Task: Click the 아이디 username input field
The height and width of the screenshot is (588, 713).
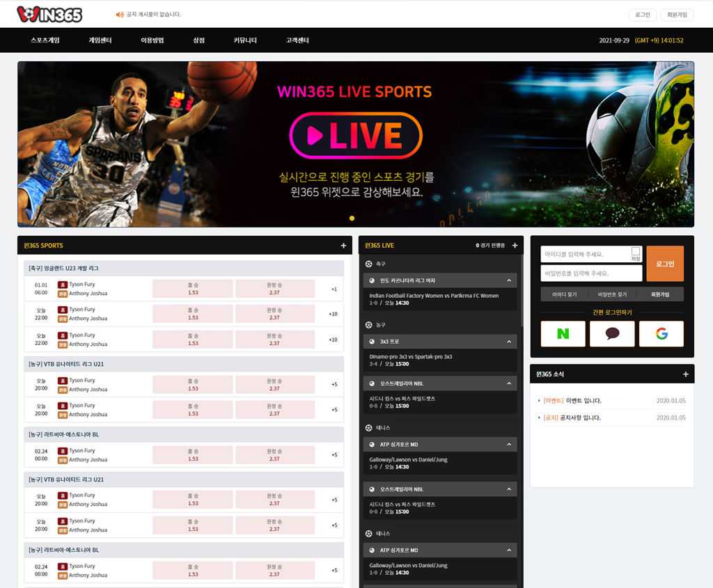Action: click(585, 255)
